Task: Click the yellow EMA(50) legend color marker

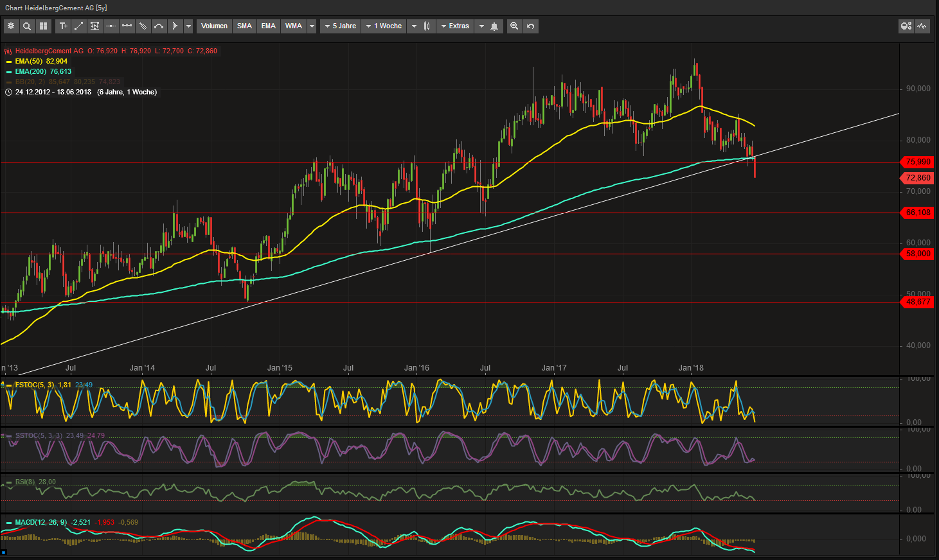Action: tap(8, 62)
